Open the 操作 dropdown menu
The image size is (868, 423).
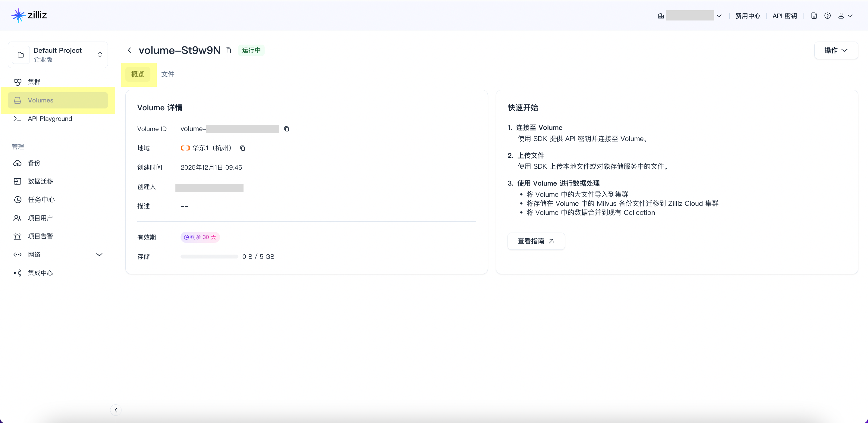click(836, 51)
